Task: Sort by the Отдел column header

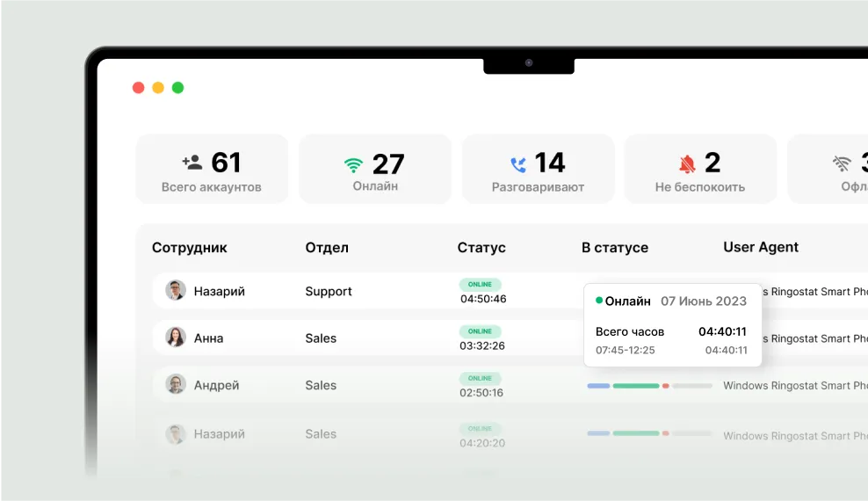Action: pyautogui.click(x=327, y=248)
